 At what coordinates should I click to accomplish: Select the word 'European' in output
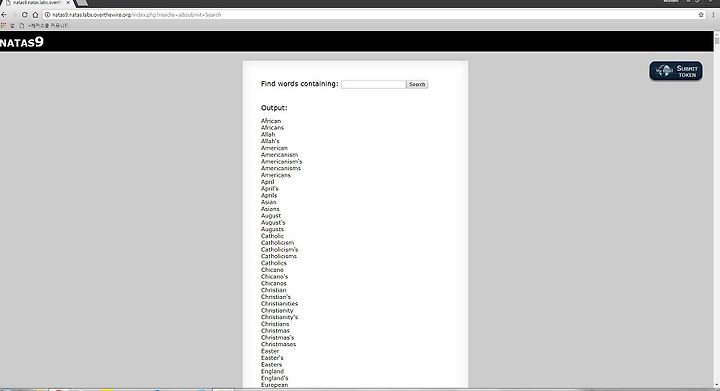point(275,385)
